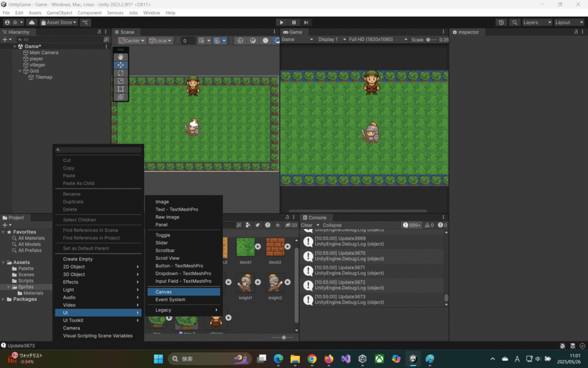Collapse the Grid object in Hierarchy
This screenshot has height=368, width=588.
[x=20, y=71]
